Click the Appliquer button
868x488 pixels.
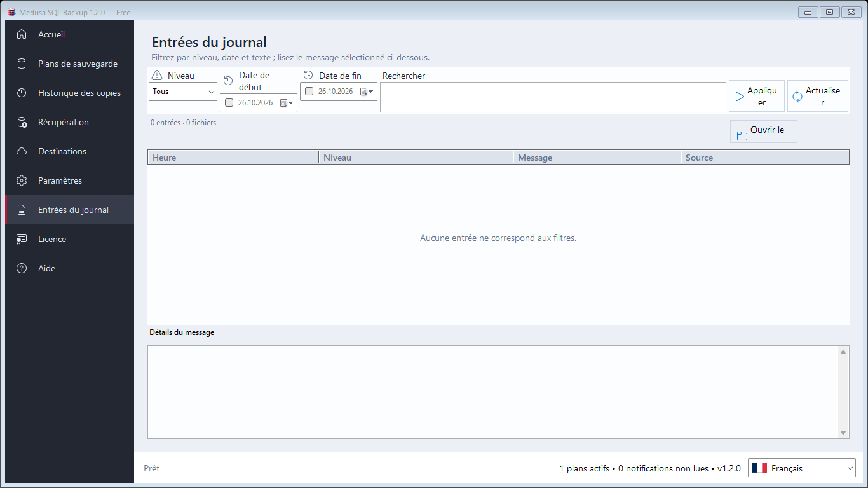point(757,96)
